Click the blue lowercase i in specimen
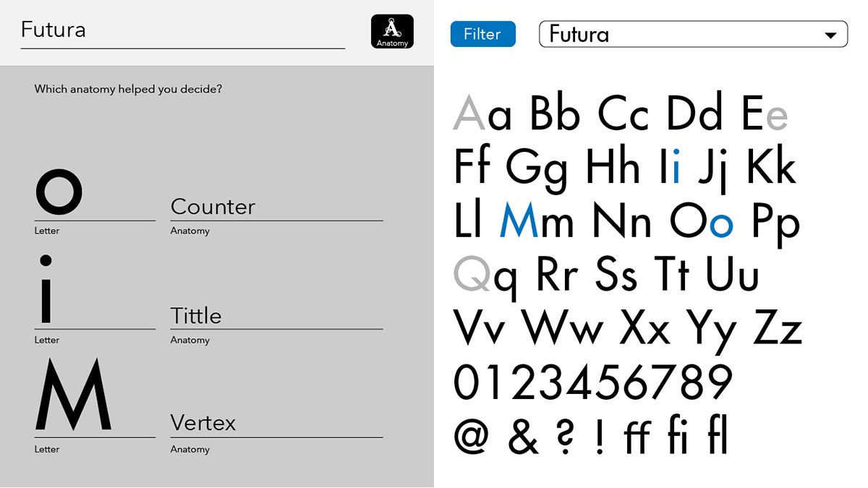This screenshot has height=488, width=868. pyautogui.click(x=676, y=167)
